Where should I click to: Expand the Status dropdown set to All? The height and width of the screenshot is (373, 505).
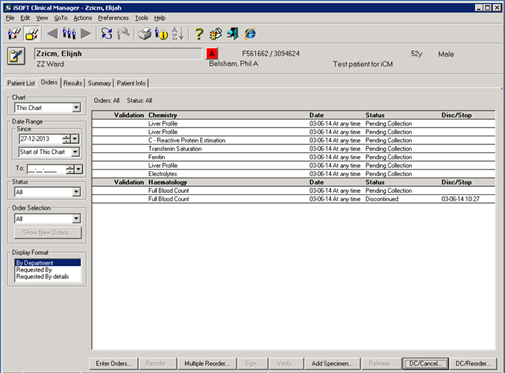click(76, 192)
